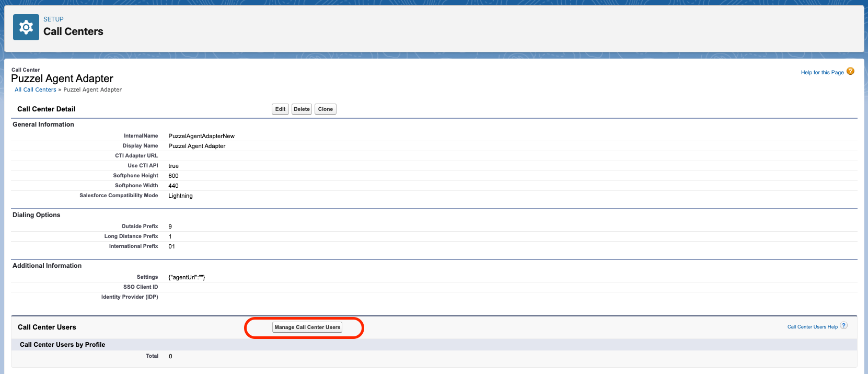Click the SETUP label in header
The image size is (868, 374).
(x=53, y=19)
